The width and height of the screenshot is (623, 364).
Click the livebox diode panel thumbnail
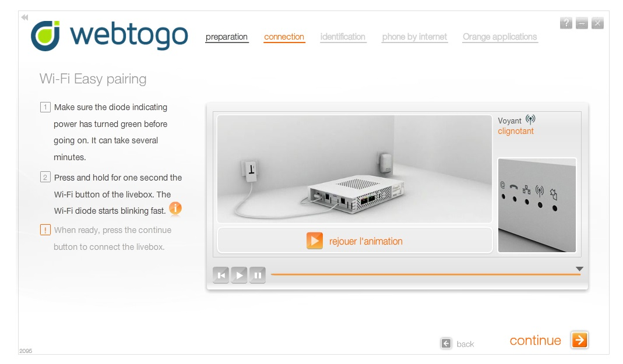[x=537, y=205]
